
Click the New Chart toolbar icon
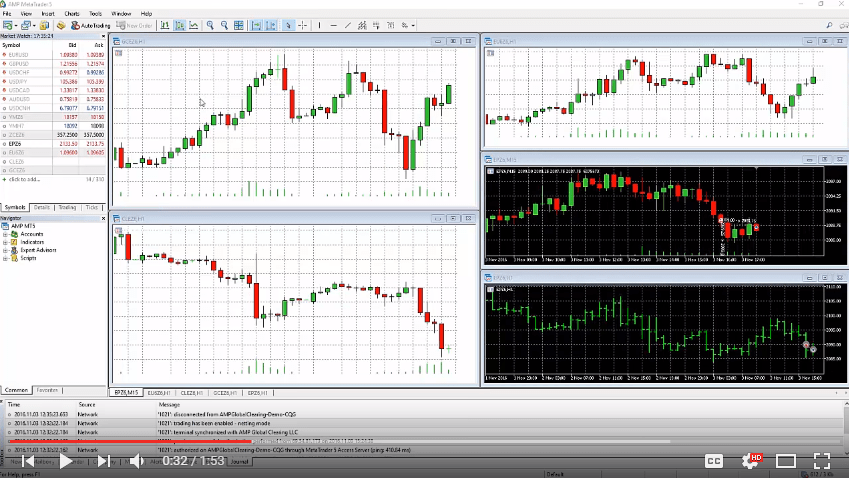coord(8,25)
